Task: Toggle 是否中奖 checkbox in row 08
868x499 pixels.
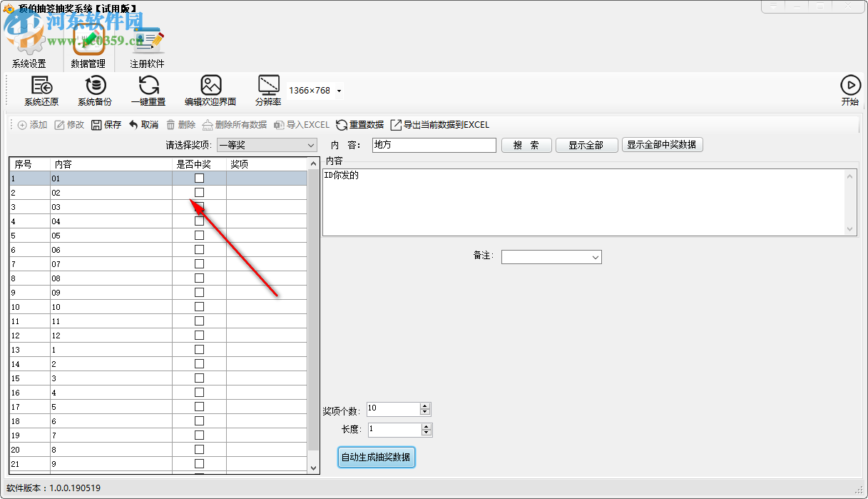Action: (199, 278)
